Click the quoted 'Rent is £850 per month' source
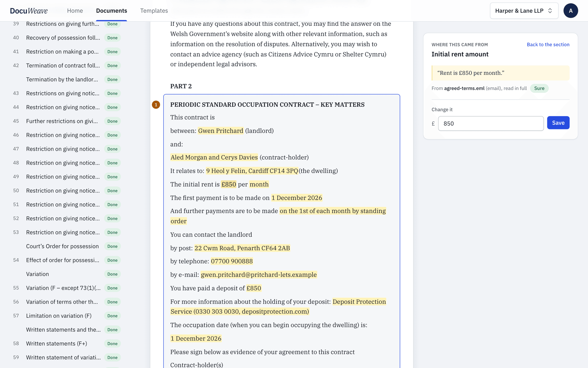 pyautogui.click(x=500, y=73)
